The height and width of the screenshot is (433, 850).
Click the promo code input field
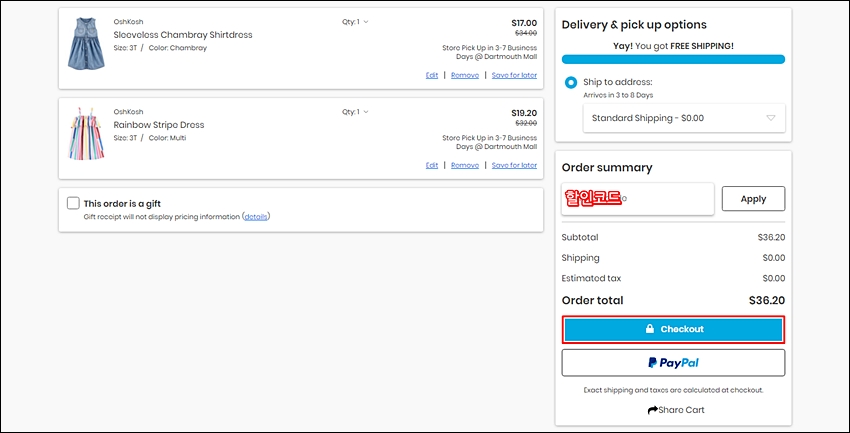tap(638, 199)
